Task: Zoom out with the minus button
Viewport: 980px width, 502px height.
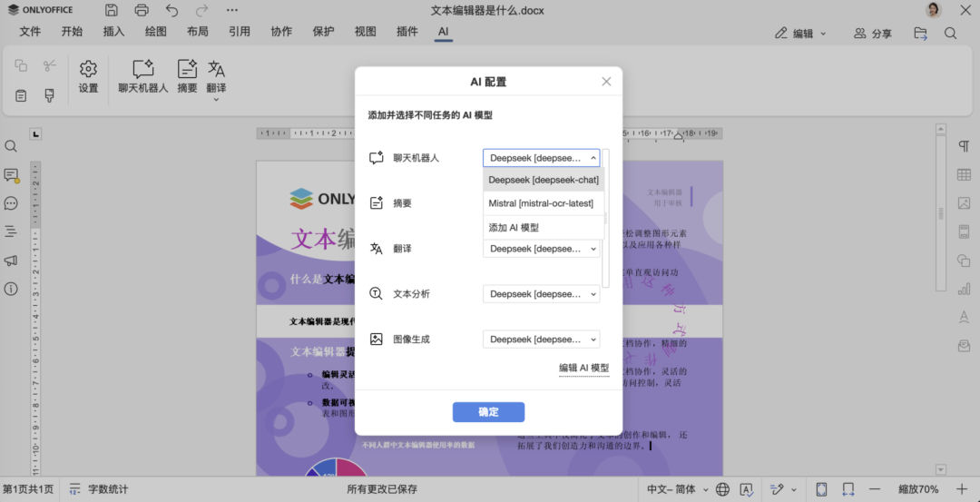Action: (x=875, y=489)
